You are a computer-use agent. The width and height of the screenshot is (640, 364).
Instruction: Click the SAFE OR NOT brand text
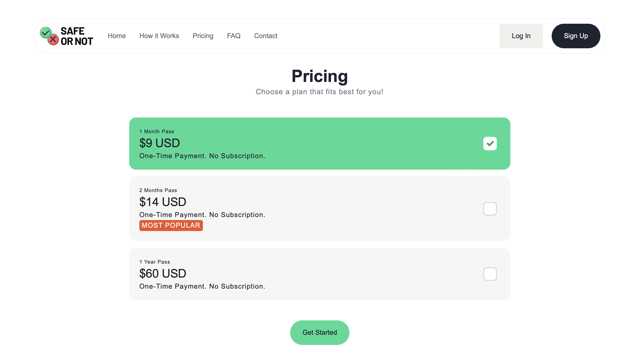coord(77,36)
